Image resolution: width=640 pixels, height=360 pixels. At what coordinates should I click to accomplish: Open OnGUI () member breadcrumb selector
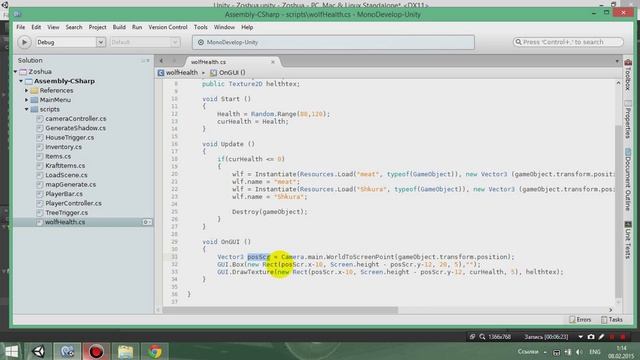pyautogui.click(x=228, y=72)
